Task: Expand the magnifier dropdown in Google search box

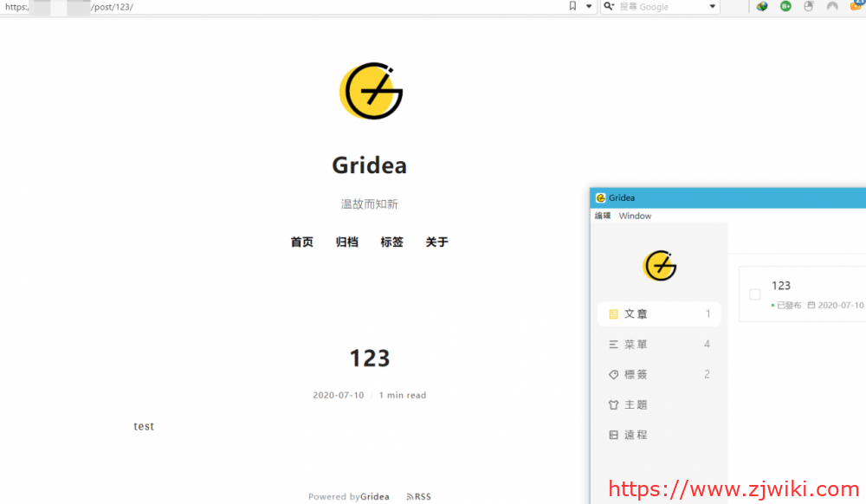Action: click(609, 6)
